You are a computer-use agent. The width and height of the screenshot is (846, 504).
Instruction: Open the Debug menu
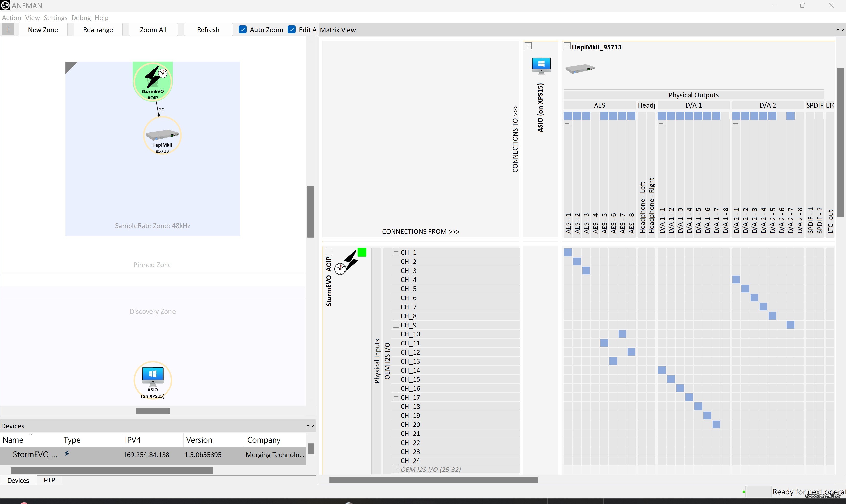81,18
